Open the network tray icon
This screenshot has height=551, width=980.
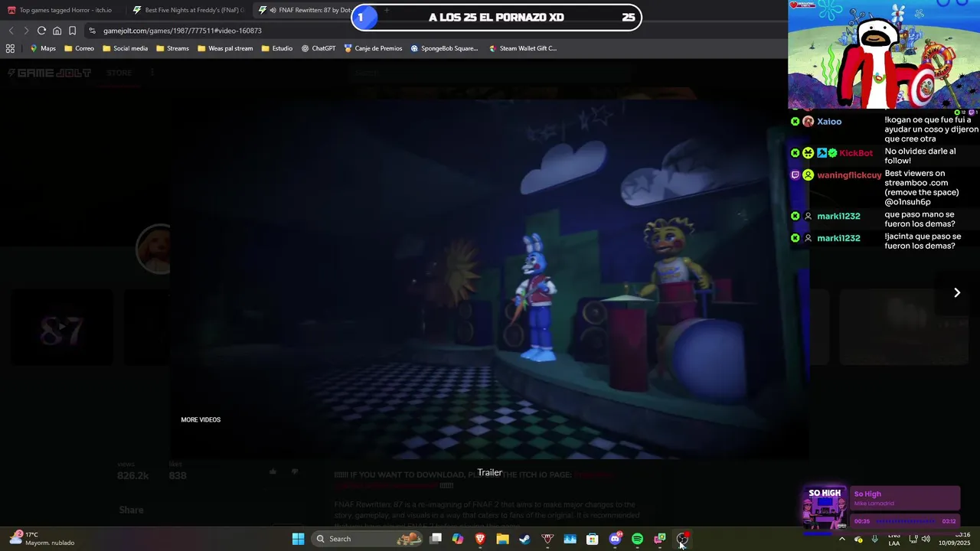coord(913,539)
